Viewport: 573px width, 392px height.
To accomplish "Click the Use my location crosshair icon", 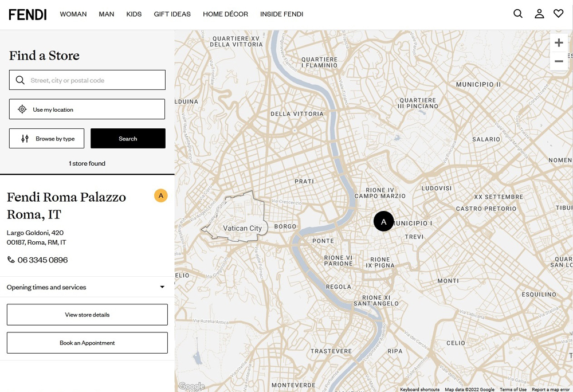I will pos(22,109).
